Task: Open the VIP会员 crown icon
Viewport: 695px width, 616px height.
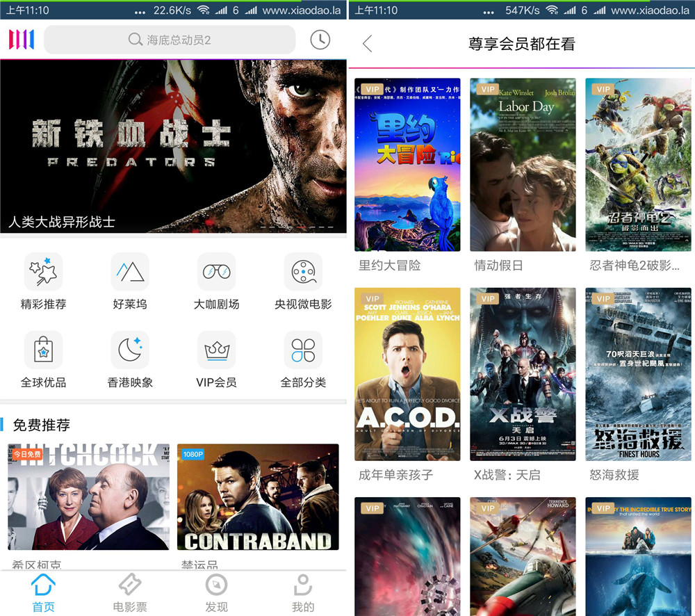Action: point(216,350)
